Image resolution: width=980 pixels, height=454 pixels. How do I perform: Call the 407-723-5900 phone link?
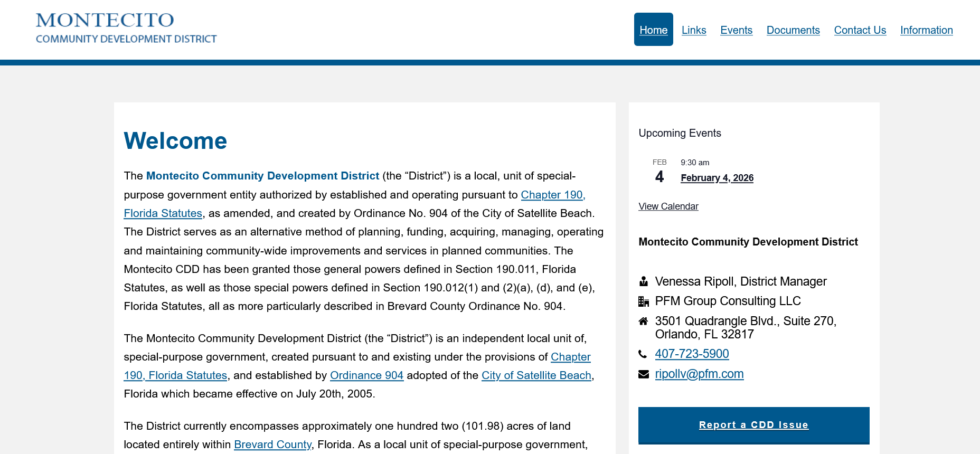[692, 354]
